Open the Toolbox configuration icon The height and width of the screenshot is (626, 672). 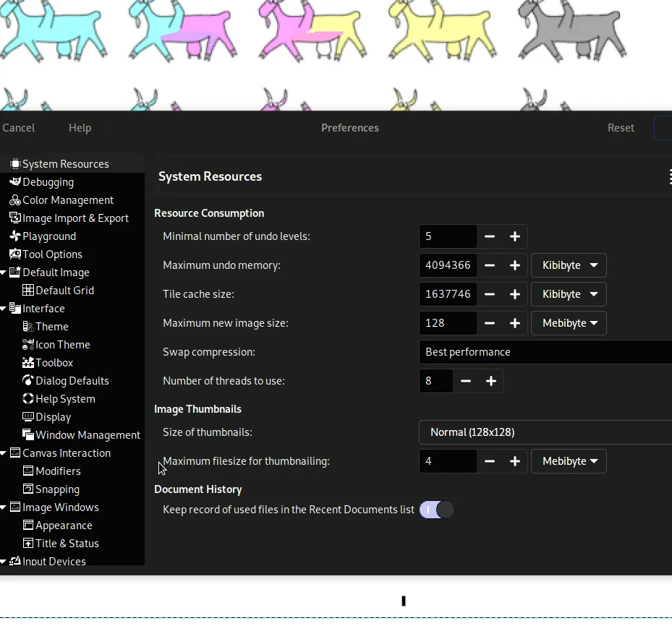click(27, 363)
